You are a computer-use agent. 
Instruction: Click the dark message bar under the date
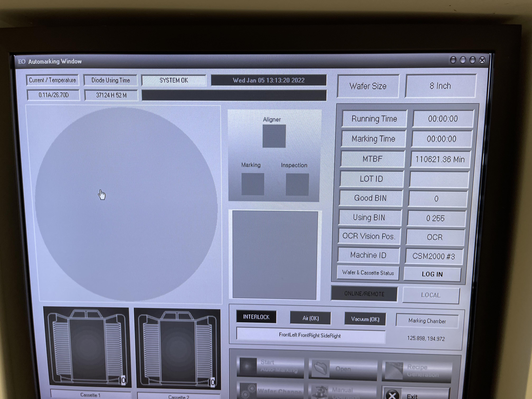click(234, 95)
